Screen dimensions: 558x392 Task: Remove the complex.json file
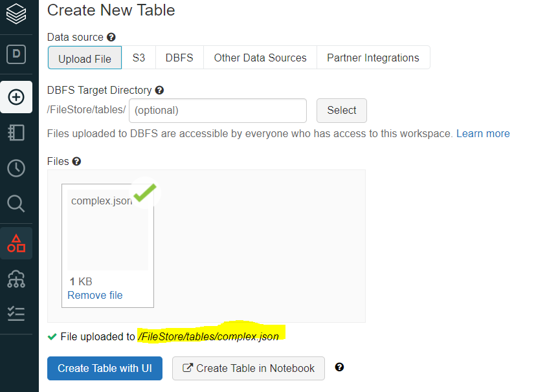(95, 295)
